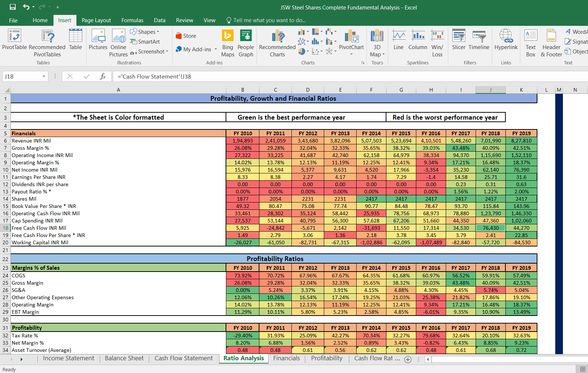Insert a Slicer filter

click(459, 40)
